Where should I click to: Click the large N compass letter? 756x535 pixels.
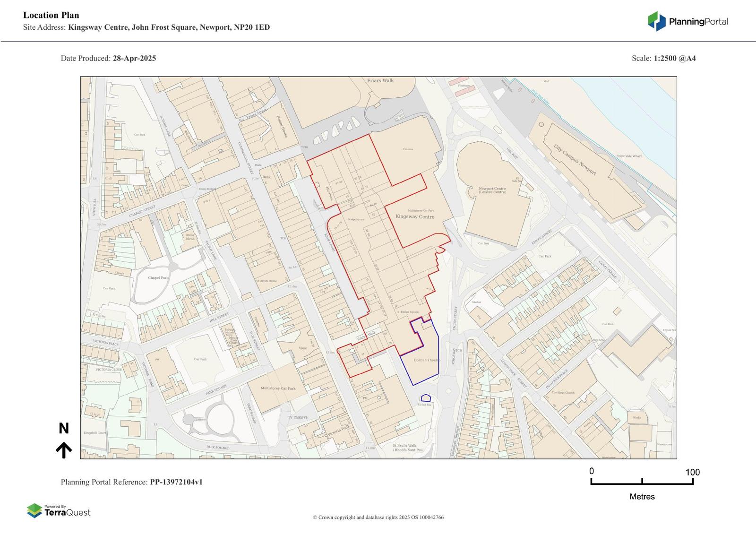click(x=64, y=429)
